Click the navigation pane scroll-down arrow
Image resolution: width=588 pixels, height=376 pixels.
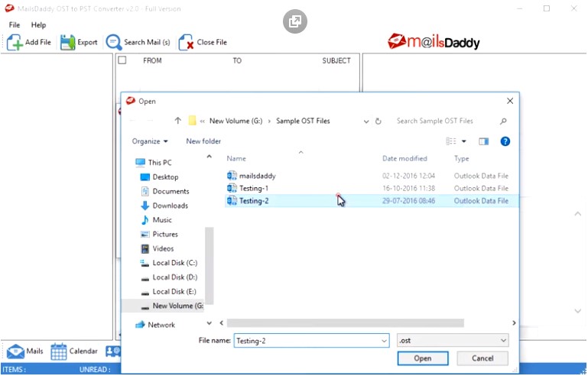point(210,323)
